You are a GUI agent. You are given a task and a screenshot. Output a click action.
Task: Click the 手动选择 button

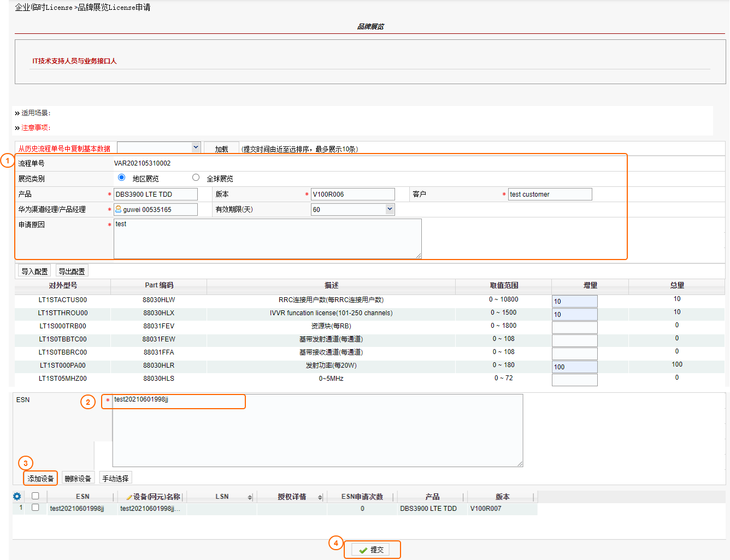pos(115,478)
